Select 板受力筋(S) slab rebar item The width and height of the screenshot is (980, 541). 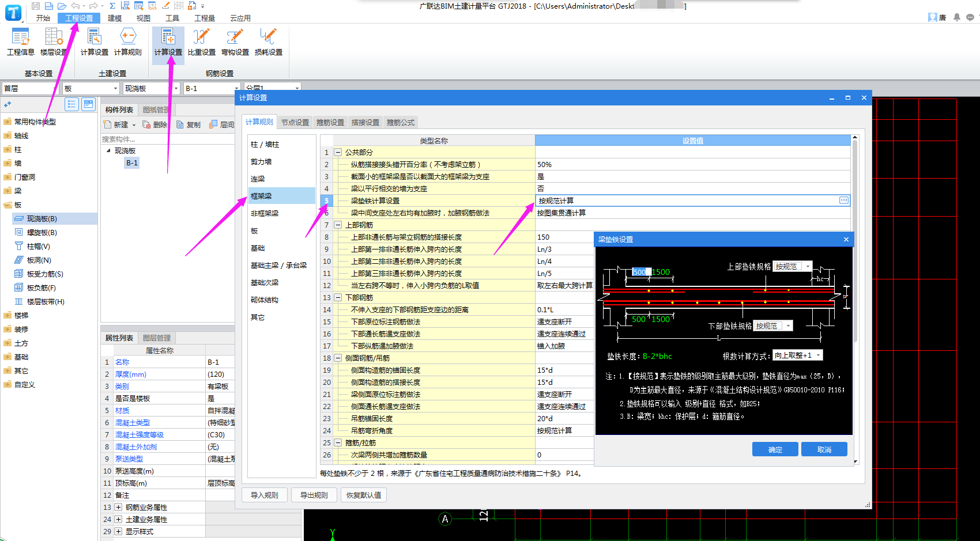45,274
